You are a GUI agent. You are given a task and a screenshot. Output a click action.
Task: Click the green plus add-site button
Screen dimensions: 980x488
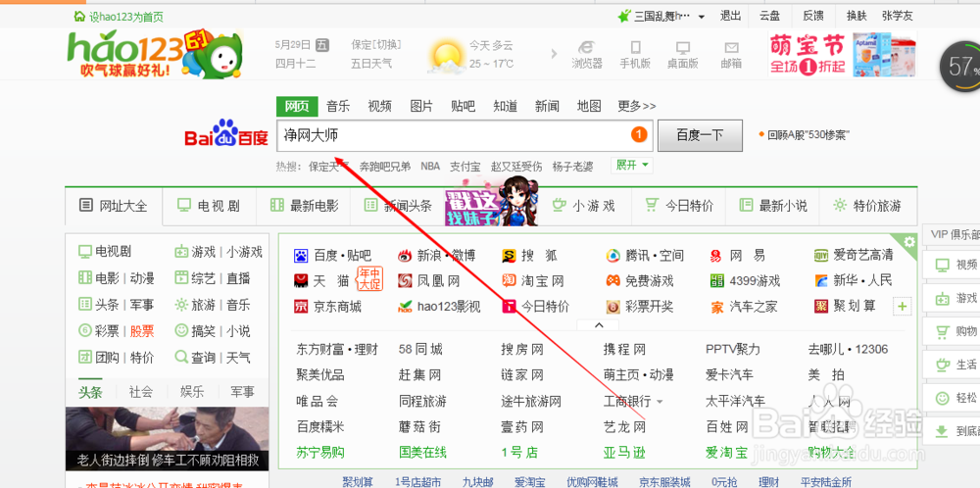[904, 307]
